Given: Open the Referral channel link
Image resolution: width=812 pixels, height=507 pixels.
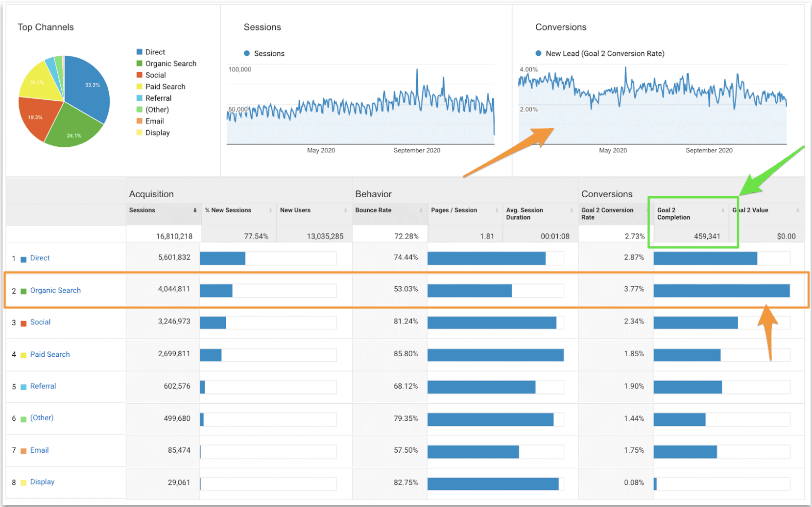Looking at the screenshot, I should tap(43, 386).
